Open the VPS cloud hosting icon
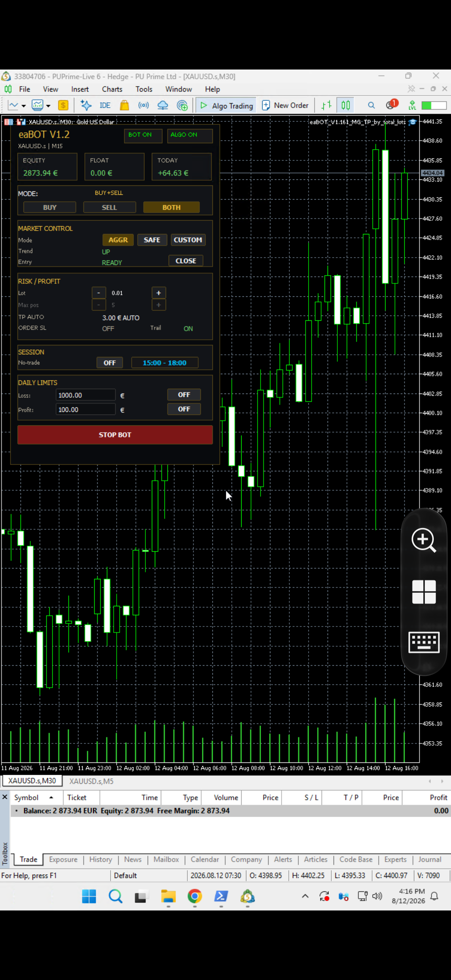This screenshot has width=451, height=980. [x=163, y=105]
